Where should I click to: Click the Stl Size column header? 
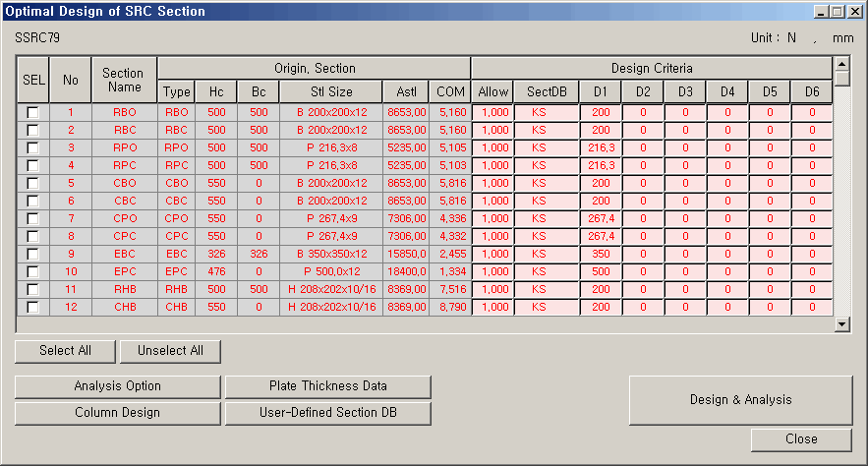330,92
